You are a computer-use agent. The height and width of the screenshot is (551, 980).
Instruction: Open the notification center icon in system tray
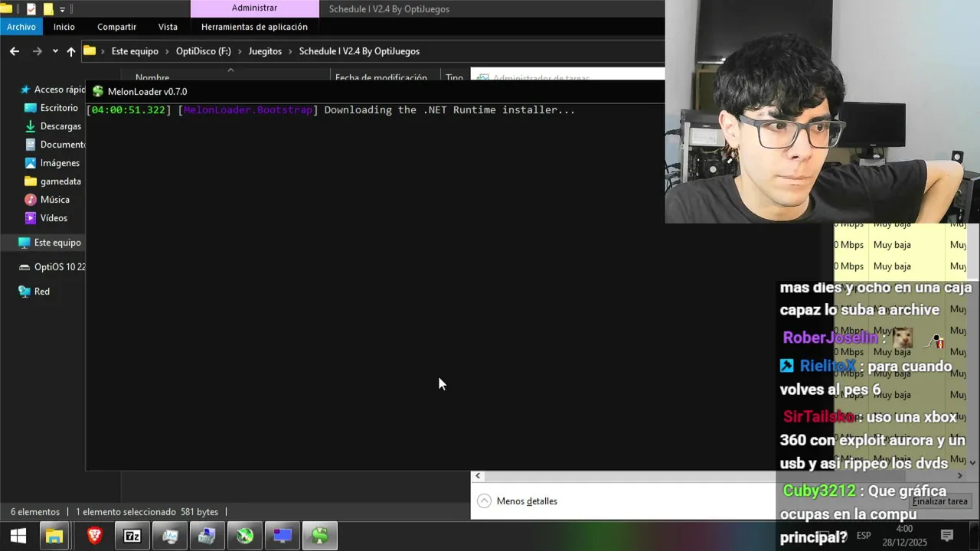coord(947,536)
